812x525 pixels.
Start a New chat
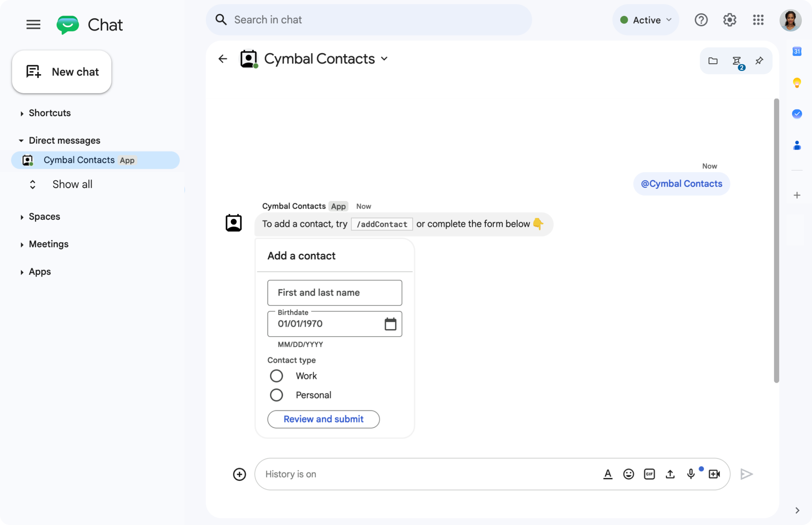(62, 72)
